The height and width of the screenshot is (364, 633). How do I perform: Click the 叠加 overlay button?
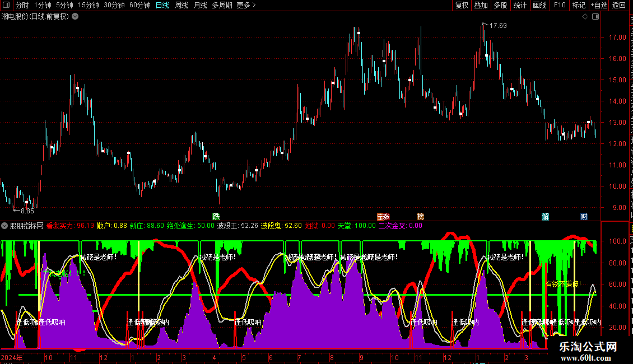tap(481, 5)
